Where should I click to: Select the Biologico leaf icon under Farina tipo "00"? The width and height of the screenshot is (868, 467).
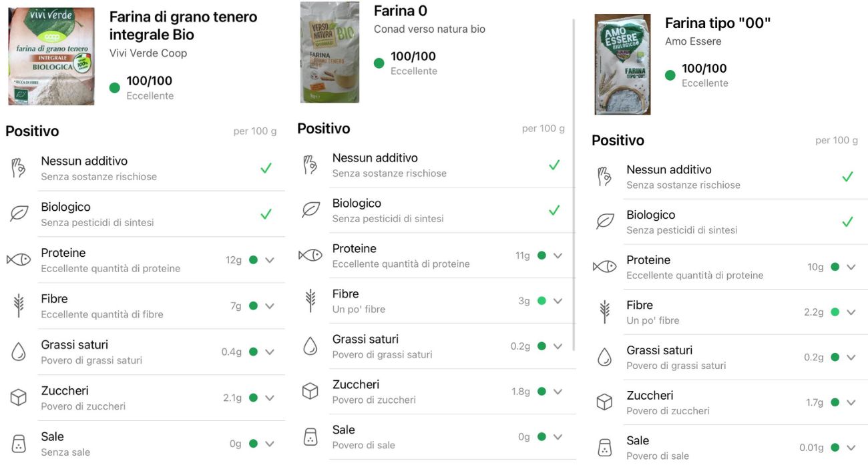coord(604,221)
